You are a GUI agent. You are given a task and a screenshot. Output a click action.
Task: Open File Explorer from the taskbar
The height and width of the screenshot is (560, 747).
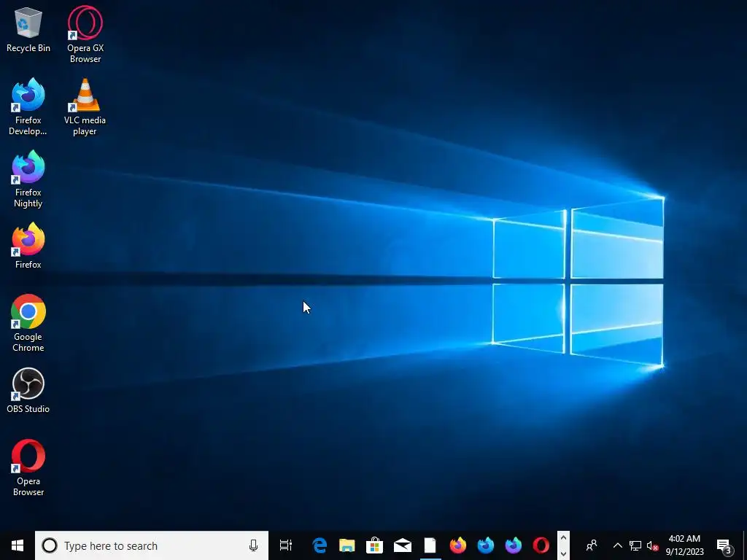tap(347, 545)
